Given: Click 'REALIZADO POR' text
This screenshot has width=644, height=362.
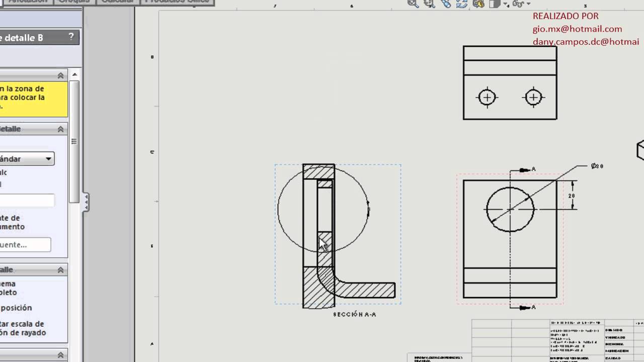Looking at the screenshot, I should [566, 16].
